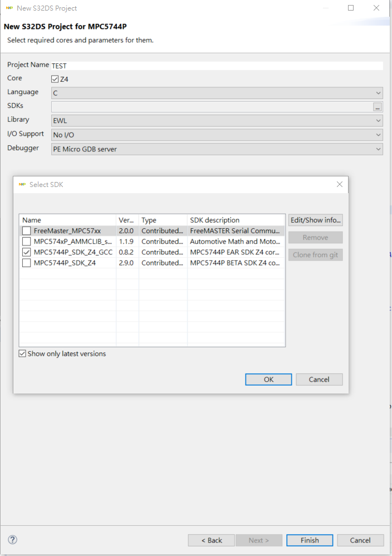
Task: Click the help question mark icon
Action: 12,540
